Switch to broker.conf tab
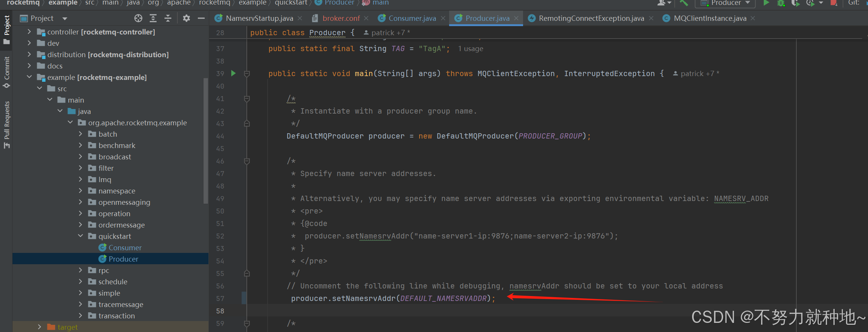Screen dimensions: 868x332 coord(341,18)
